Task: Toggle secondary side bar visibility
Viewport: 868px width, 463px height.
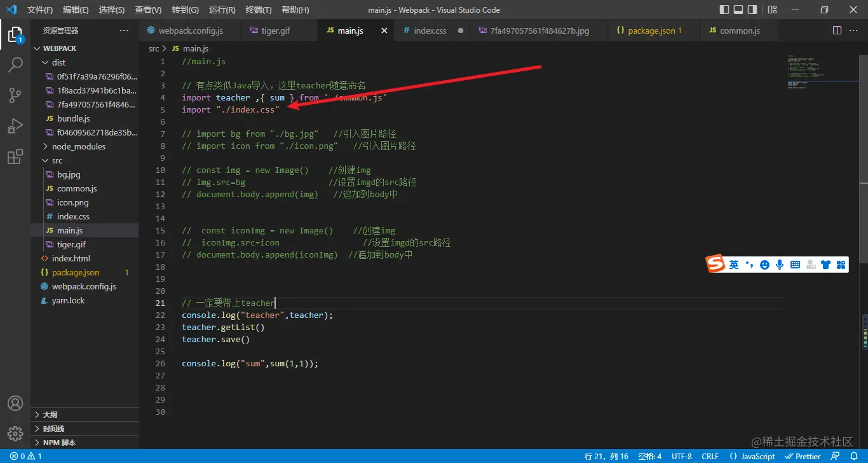Action: (752, 10)
